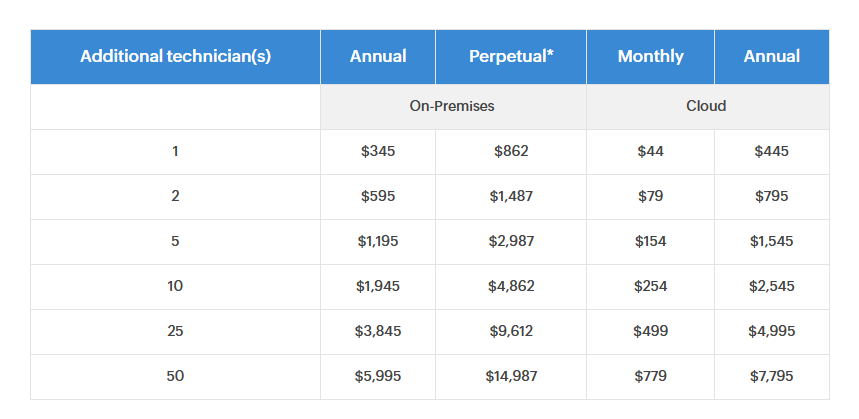859x419 pixels.
Task: Click the 50 technicians row label
Action: coord(175,377)
